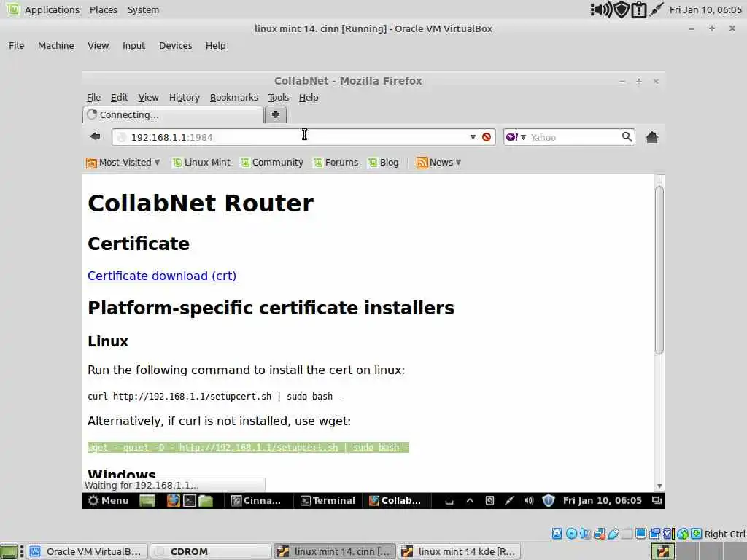The height and width of the screenshot is (560, 747).
Task: Click host top panel shield icon
Action: (622, 9)
